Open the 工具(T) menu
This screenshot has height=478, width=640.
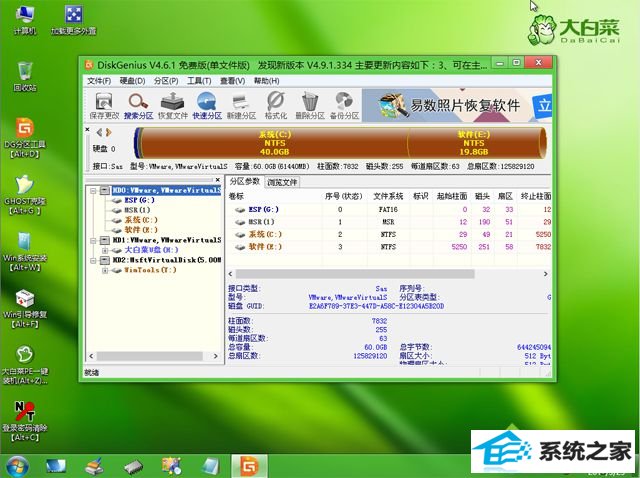coord(199,80)
